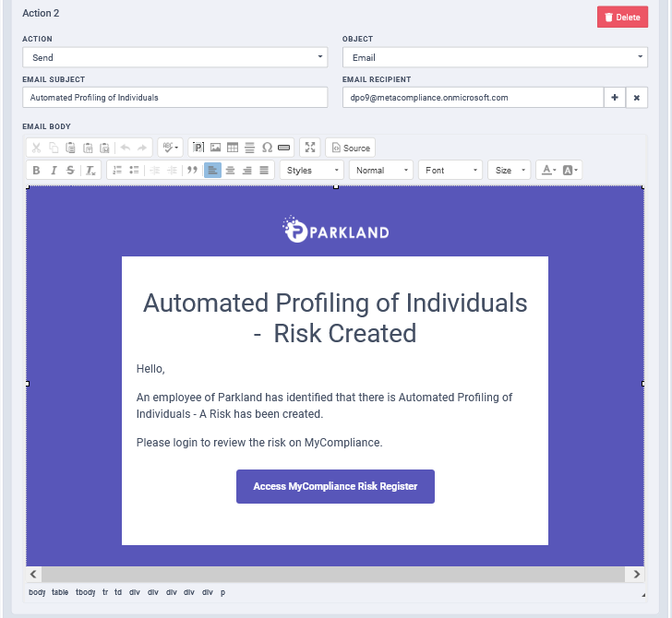Click the Redo arrow icon
The height and width of the screenshot is (618, 672).
pyautogui.click(x=142, y=148)
